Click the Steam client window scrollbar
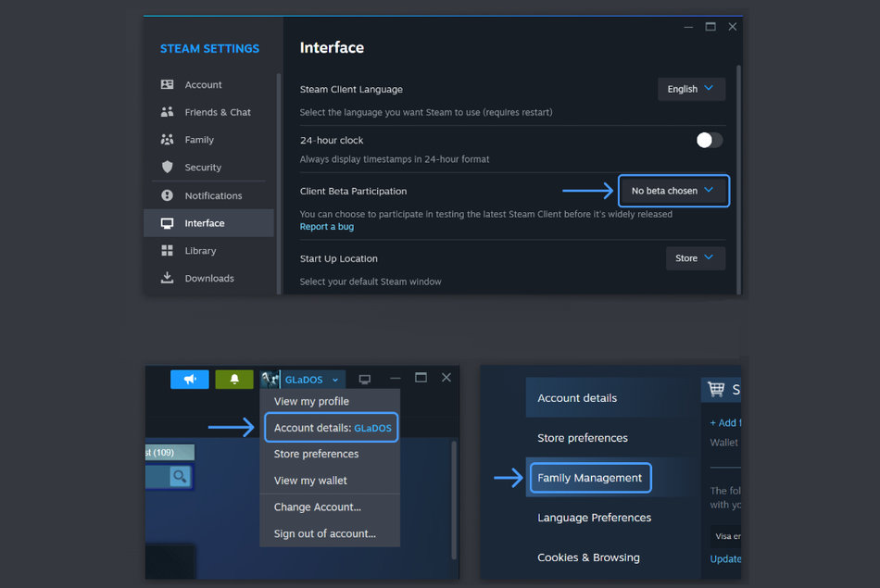This screenshot has width=880, height=588. (x=454, y=499)
